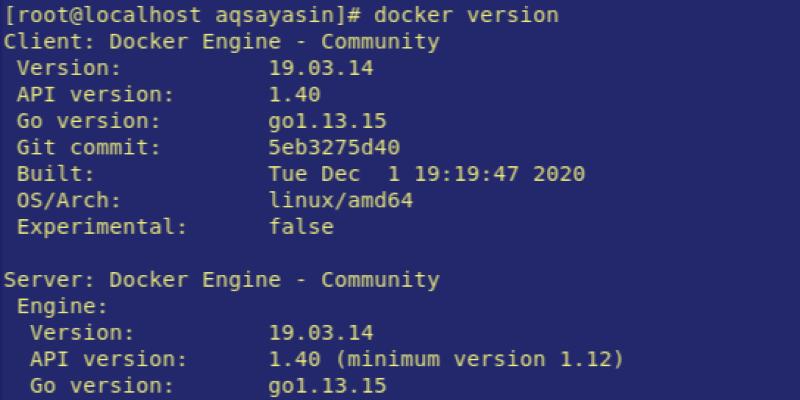Click the Client "Go version:" label
The height and width of the screenshot is (400, 800).
(88, 122)
